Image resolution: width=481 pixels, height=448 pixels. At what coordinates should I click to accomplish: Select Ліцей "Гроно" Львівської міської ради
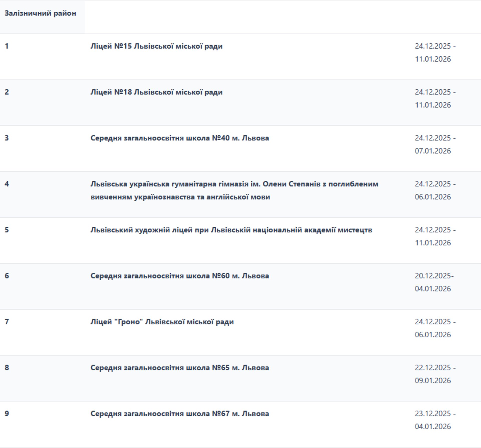click(x=162, y=322)
